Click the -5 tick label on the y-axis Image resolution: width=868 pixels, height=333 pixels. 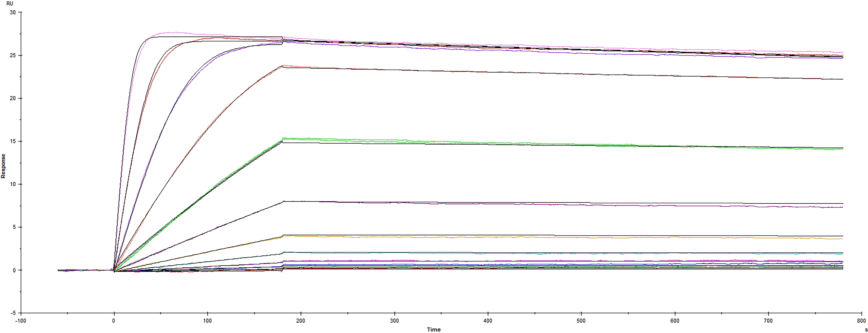[13, 313]
